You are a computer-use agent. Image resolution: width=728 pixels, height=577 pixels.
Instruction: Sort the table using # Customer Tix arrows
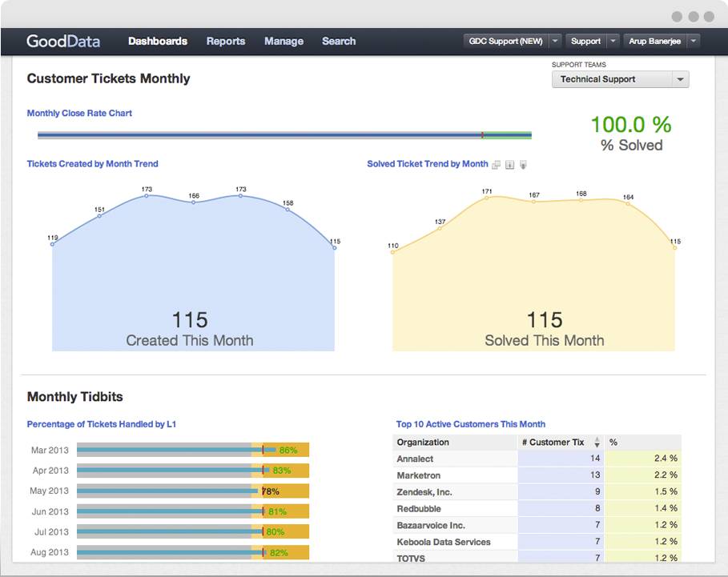(x=597, y=442)
